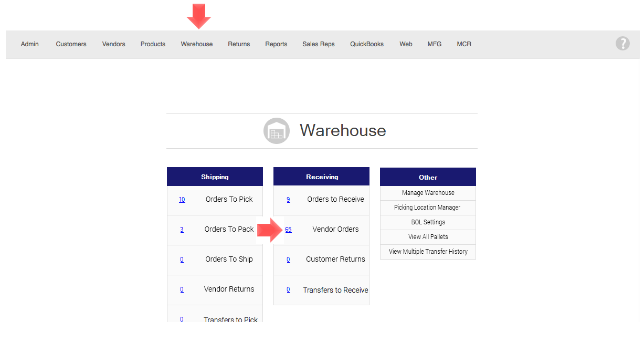The width and height of the screenshot is (644, 362).
Task: Open the Customer Returns count link
Action: (288, 260)
